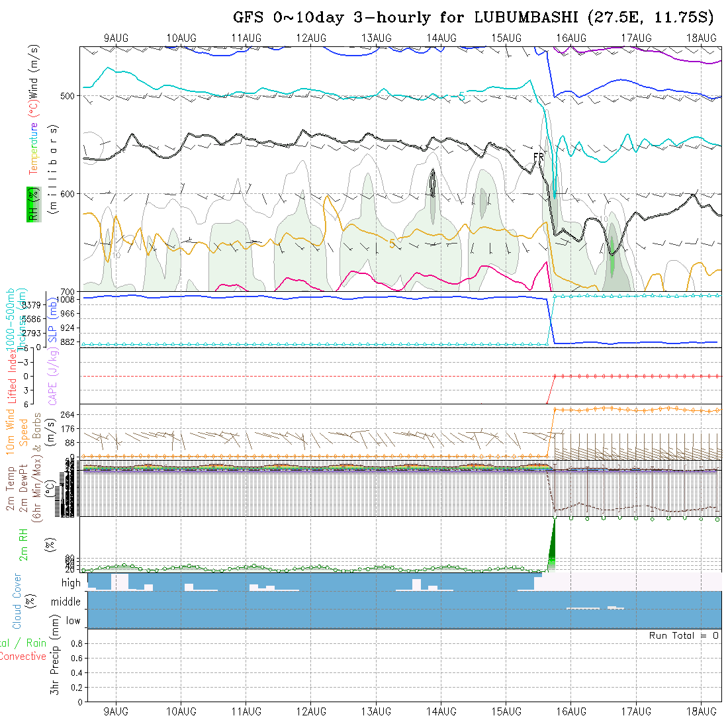Click the green RH (%) legend box

pos(34,205)
